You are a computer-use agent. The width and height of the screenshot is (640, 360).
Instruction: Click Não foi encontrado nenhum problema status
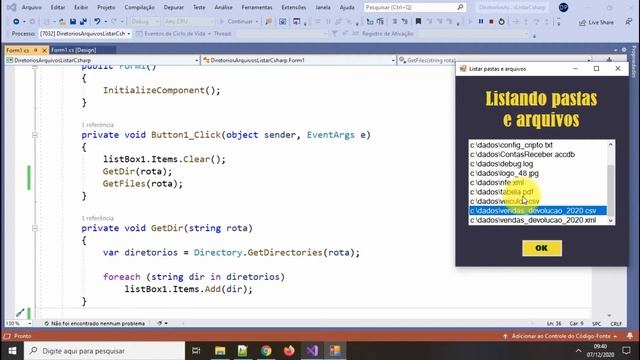pyautogui.click(x=94, y=323)
